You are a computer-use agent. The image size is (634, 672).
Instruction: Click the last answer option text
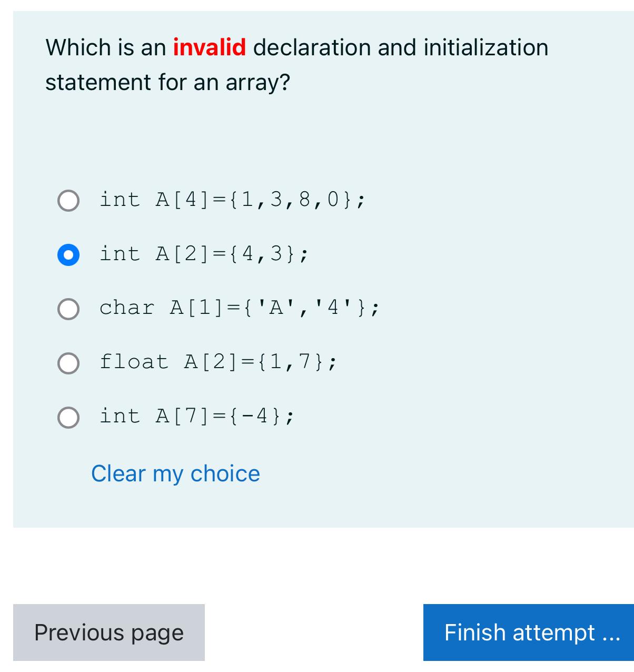(x=197, y=417)
